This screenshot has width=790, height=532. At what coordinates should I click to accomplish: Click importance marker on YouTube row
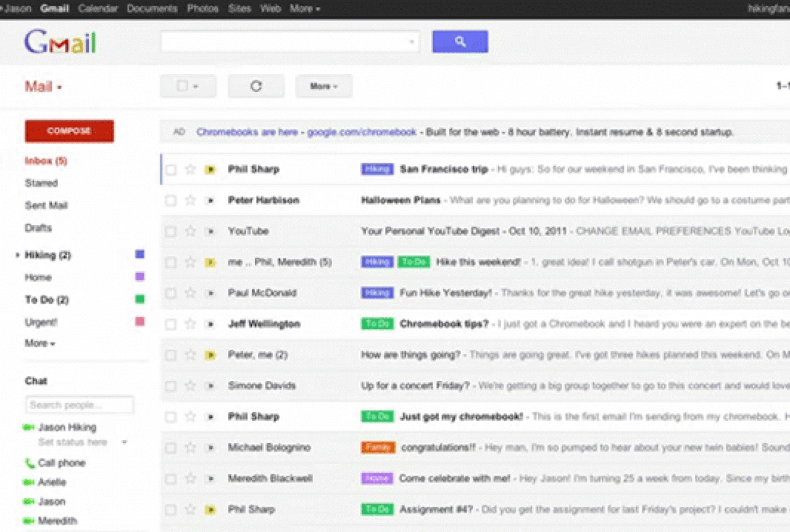tap(210, 231)
